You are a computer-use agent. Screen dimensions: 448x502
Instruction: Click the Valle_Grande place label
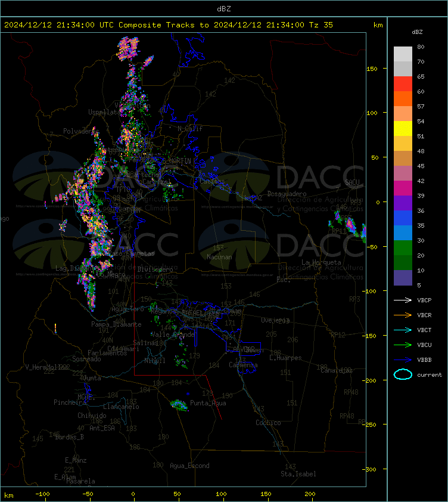click(x=173, y=334)
